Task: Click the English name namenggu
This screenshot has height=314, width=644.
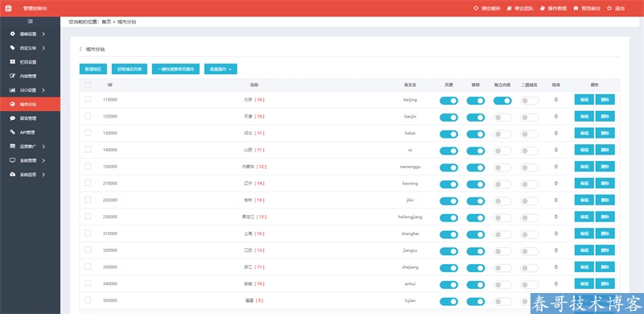Action: tap(411, 167)
